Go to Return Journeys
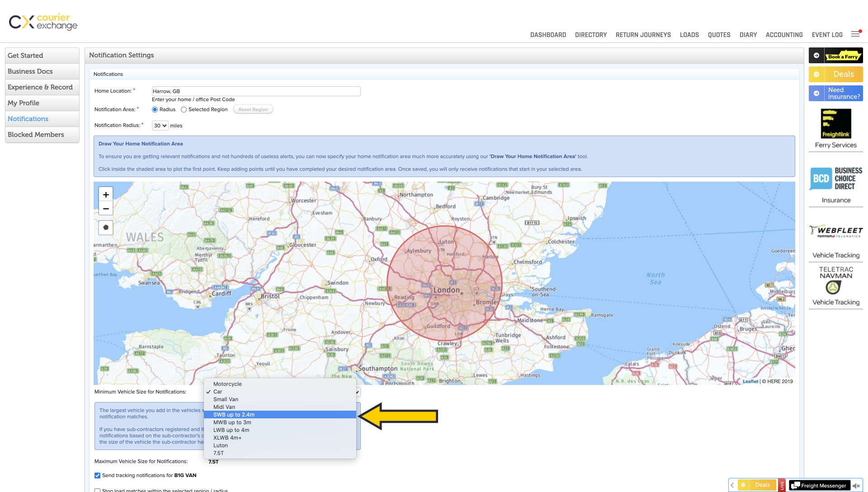This screenshot has width=868, height=492. [643, 35]
